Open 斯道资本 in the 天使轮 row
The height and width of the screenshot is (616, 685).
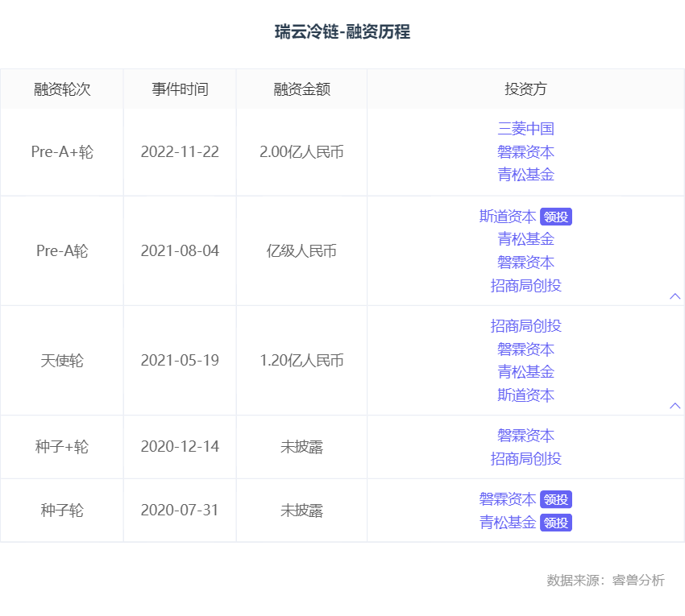(x=525, y=395)
